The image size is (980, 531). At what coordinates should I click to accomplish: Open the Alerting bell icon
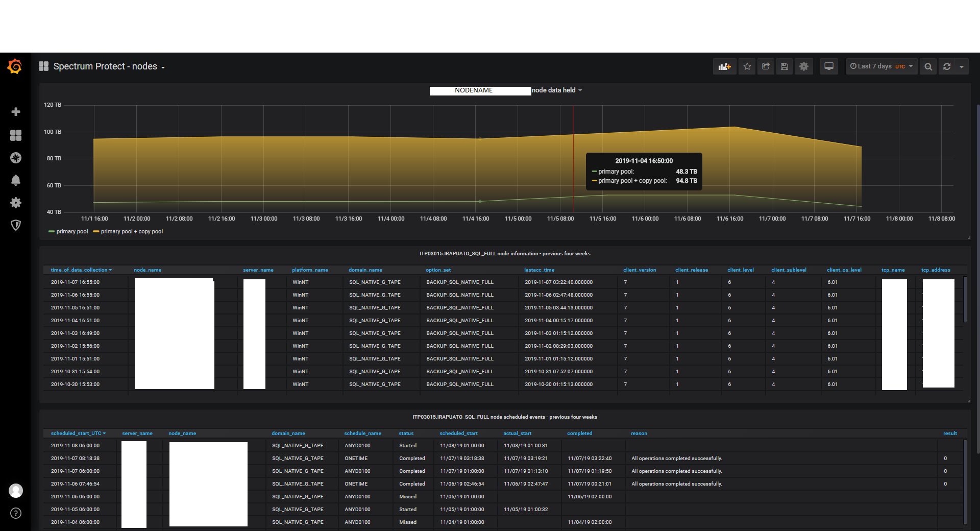pyautogui.click(x=16, y=180)
